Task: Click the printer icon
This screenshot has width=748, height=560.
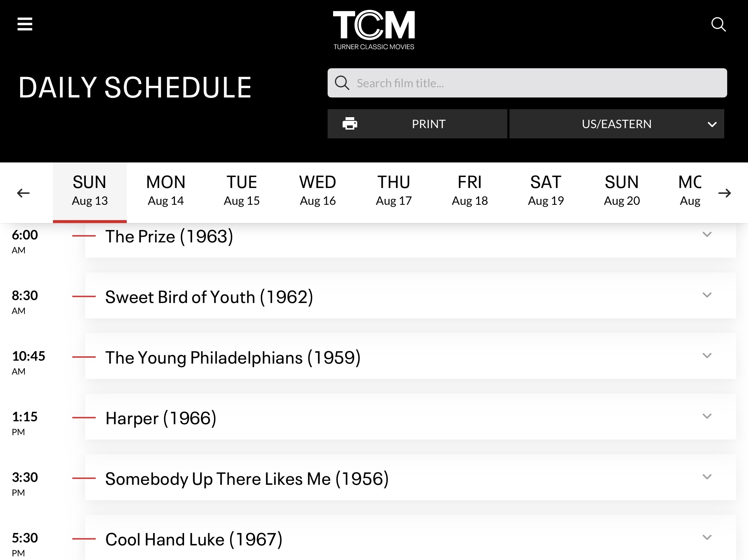Action: point(350,124)
